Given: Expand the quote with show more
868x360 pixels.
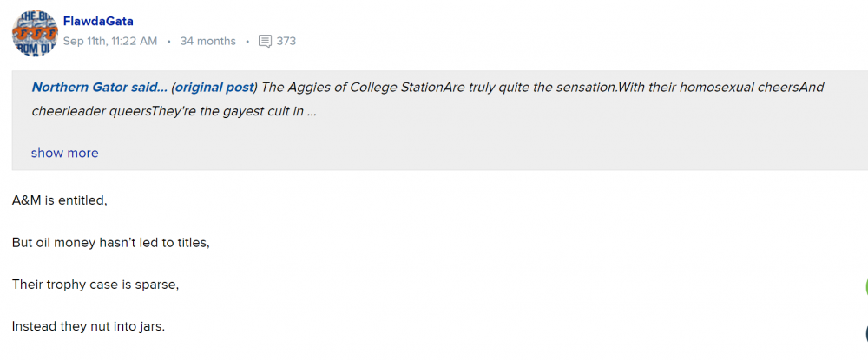Looking at the screenshot, I should point(64,153).
